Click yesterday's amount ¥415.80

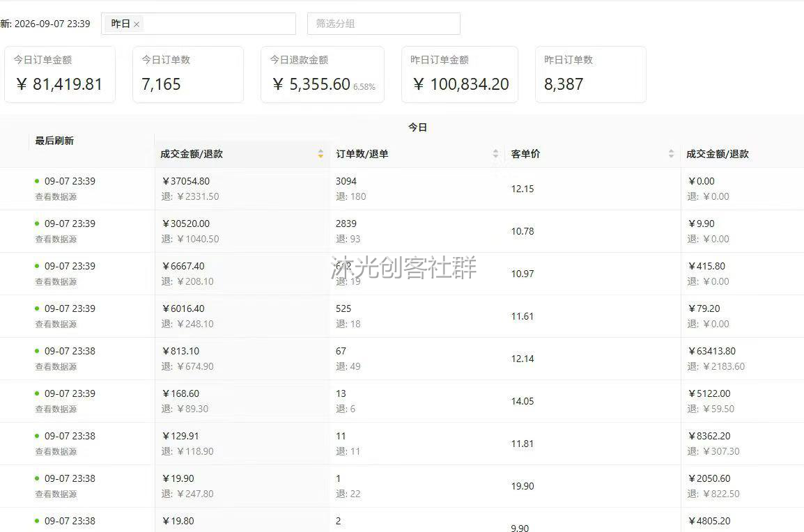[706, 267]
